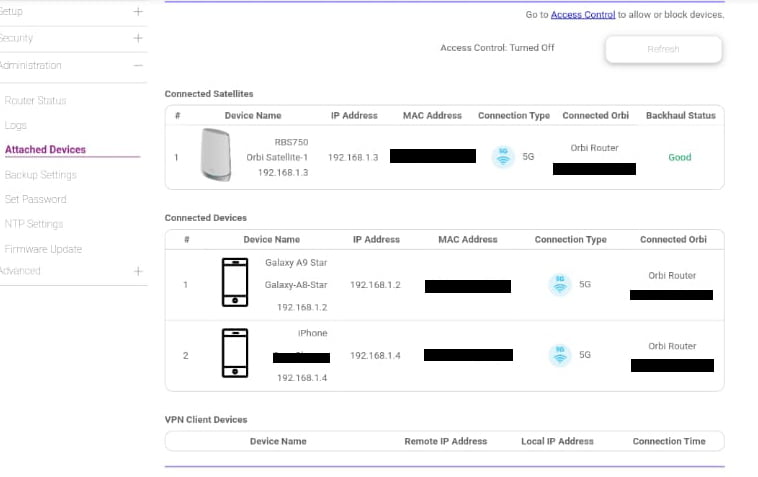Screen dimensions: 758x477
Task: Expand the Advanced menu section
Action: pos(138,271)
